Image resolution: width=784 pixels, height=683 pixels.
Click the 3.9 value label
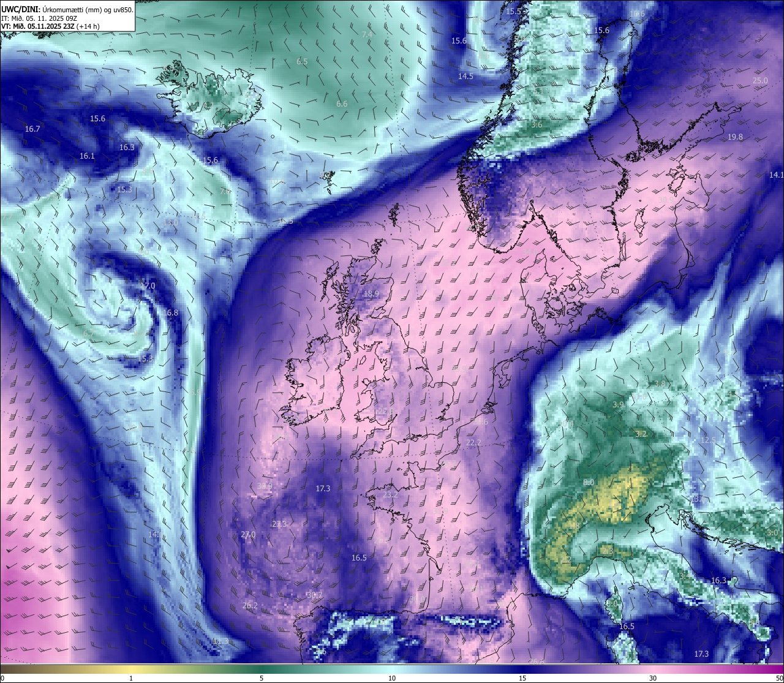(618, 404)
